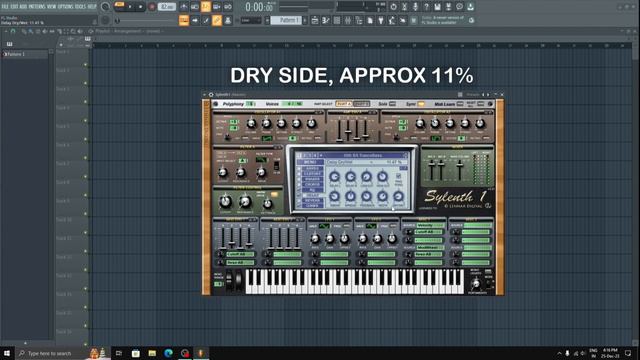This screenshot has height=360, width=640.
Task: Select Part B in Sylenth1
Action: [x=361, y=104]
